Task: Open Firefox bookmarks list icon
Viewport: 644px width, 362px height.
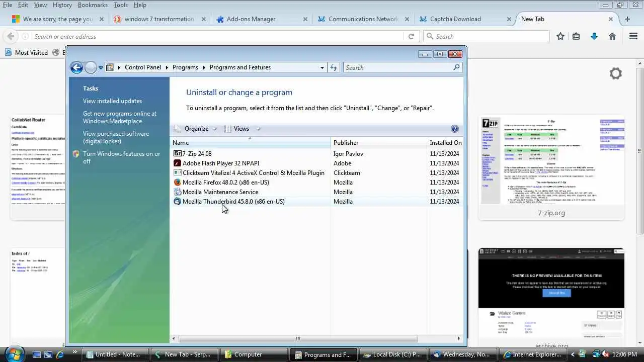Action: point(576,36)
